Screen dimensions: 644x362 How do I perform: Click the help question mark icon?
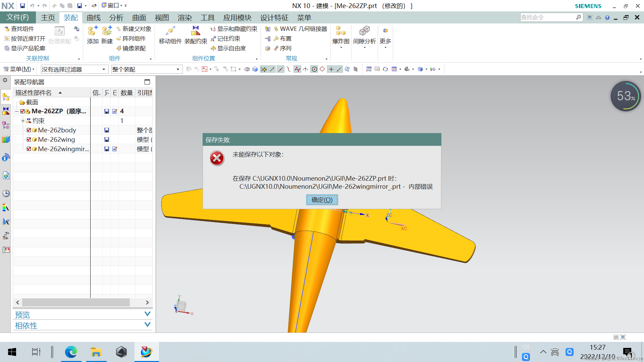click(607, 17)
